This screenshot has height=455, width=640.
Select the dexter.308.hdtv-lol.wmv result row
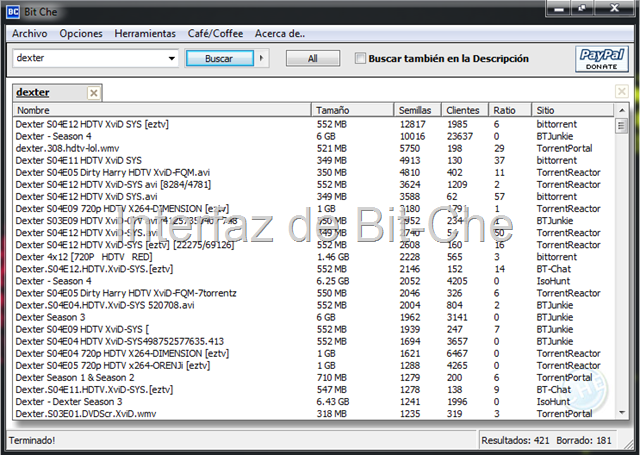[x=313, y=148]
